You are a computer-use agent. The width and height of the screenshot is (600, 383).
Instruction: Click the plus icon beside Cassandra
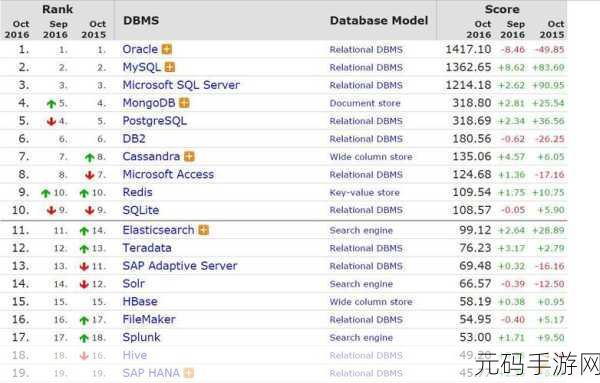(189, 156)
